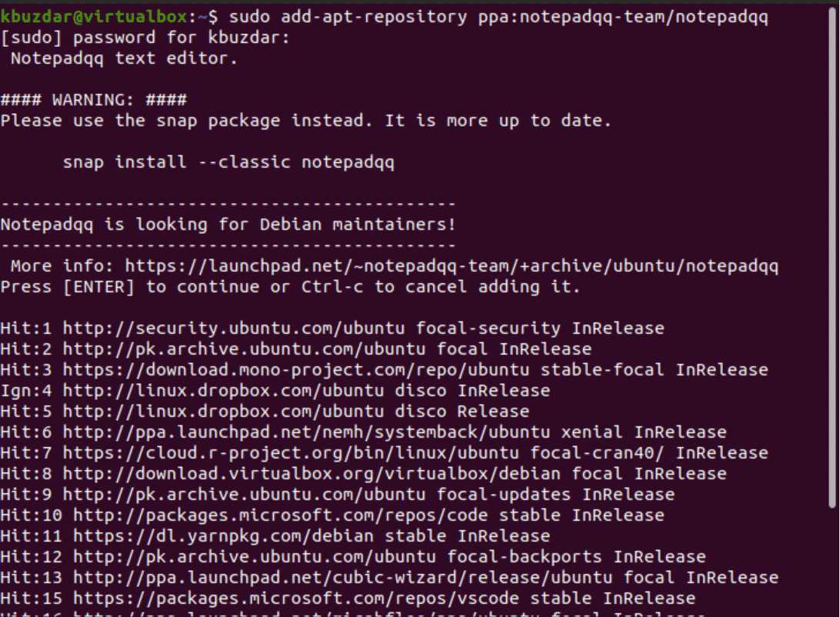The width and height of the screenshot is (840, 617).
Task: Click the cloud.r-project.org focal-cran40 URL
Action: [x=290, y=453]
